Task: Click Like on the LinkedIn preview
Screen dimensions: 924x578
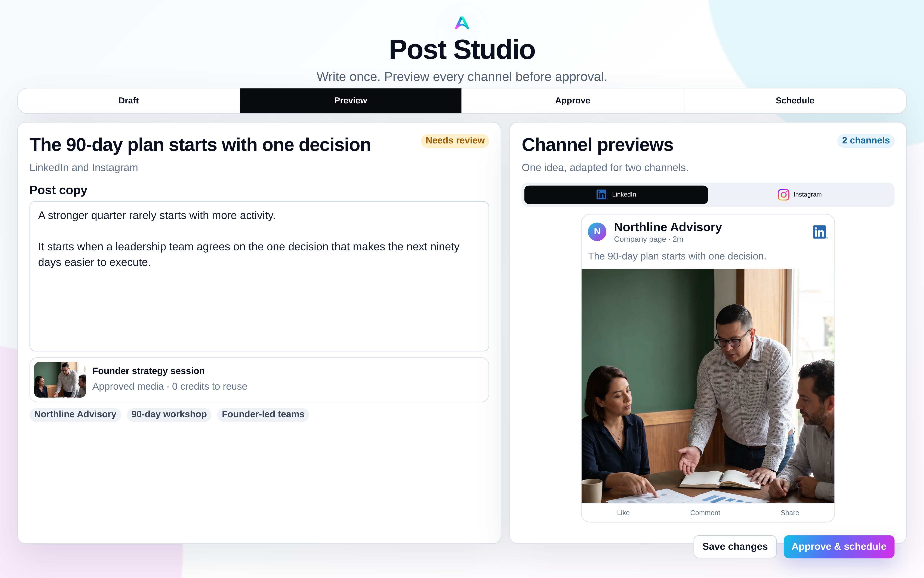Action: click(x=623, y=513)
